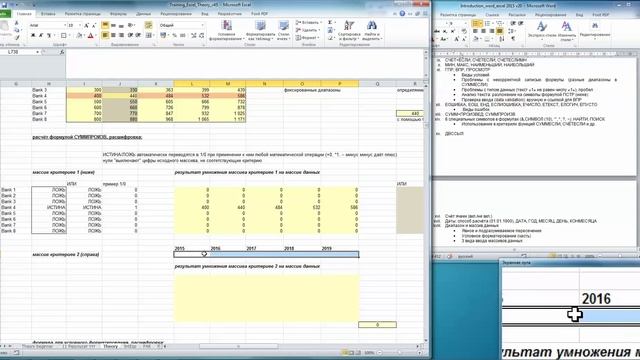
Task: Open Change Styles in Word ribbon
Action: pyautogui.click(x=567, y=30)
